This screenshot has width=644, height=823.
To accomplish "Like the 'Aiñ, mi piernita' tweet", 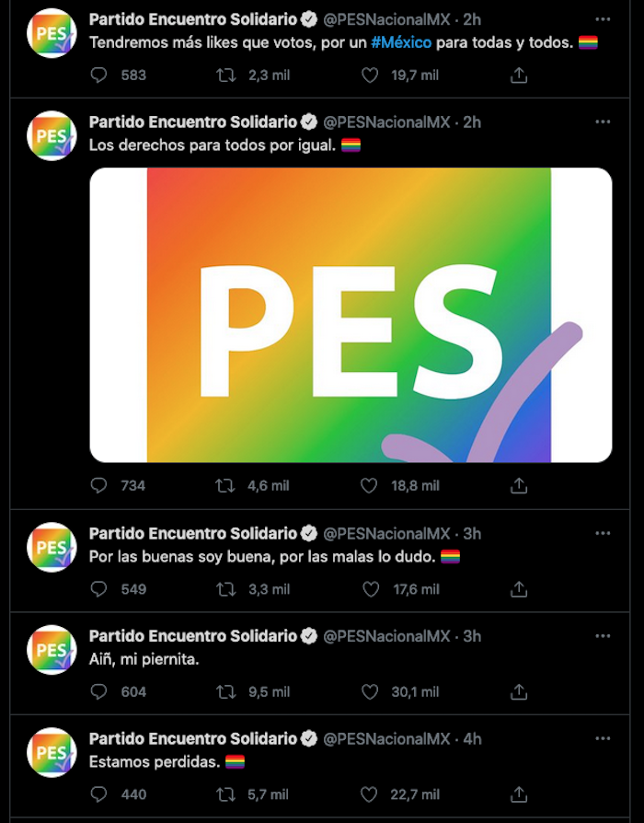I will click(370, 691).
